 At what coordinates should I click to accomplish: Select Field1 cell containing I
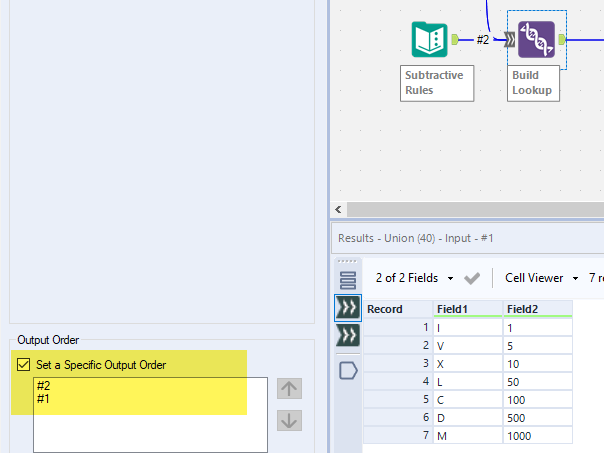pos(468,328)
